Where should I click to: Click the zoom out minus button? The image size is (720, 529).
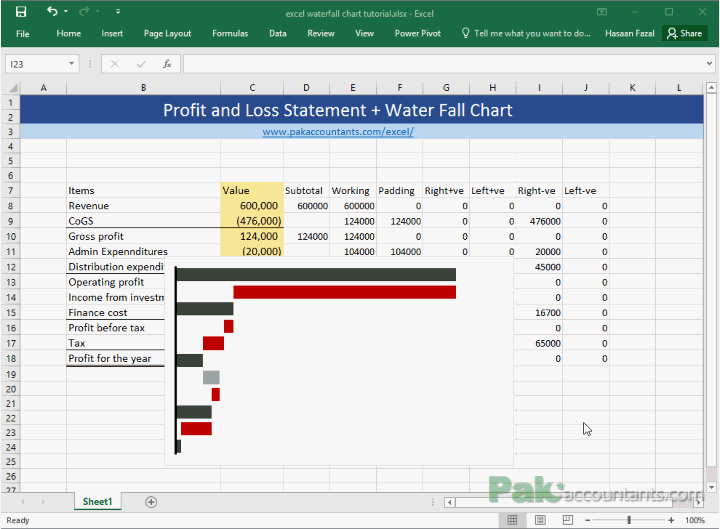click(587, 520)
